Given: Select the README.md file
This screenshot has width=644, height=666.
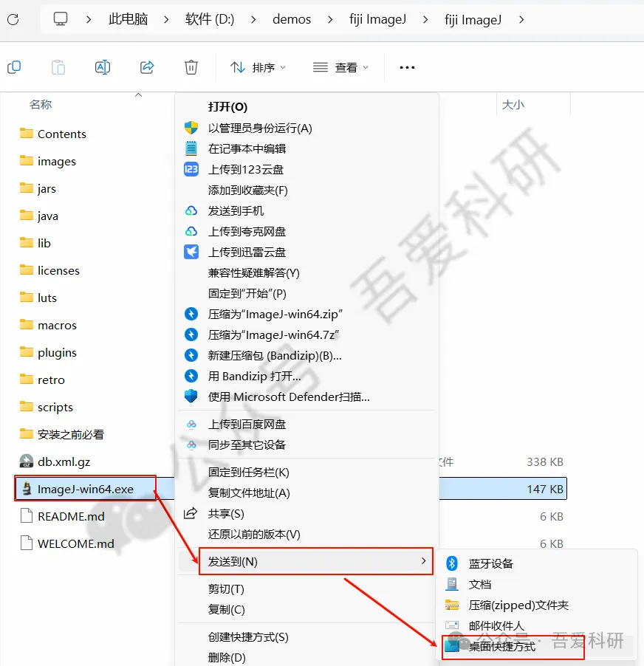Looking at the screenshot, I should (63, 517).
